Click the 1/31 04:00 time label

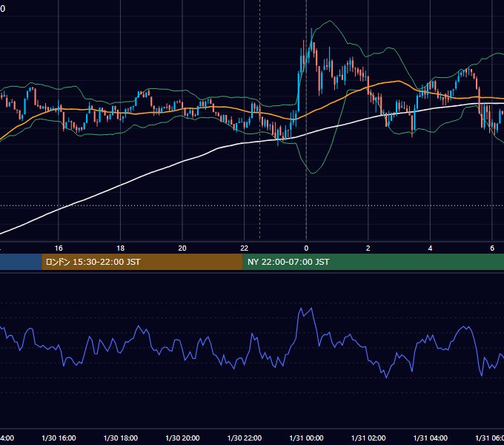coord(430,438)
